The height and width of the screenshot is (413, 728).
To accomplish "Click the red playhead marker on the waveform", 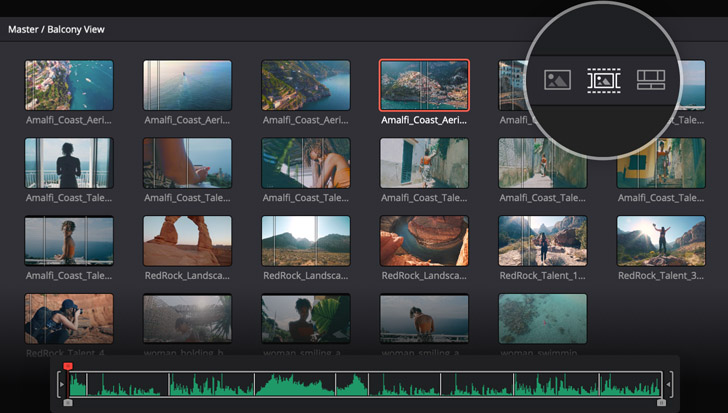I will coord(68,367).
